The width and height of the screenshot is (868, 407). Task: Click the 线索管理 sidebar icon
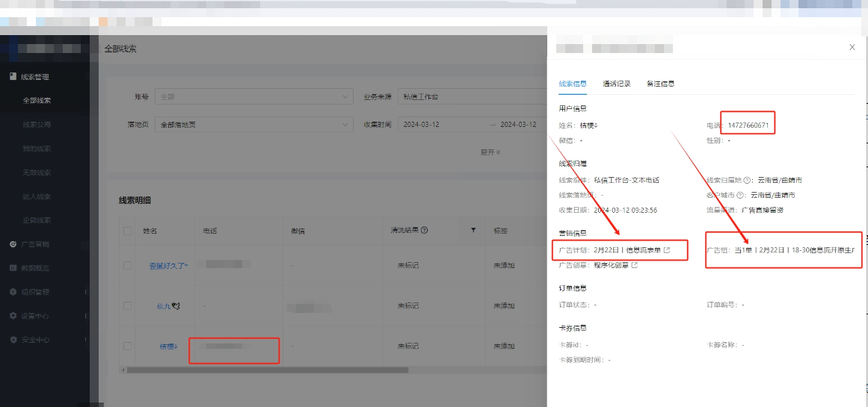click(13, 76)
